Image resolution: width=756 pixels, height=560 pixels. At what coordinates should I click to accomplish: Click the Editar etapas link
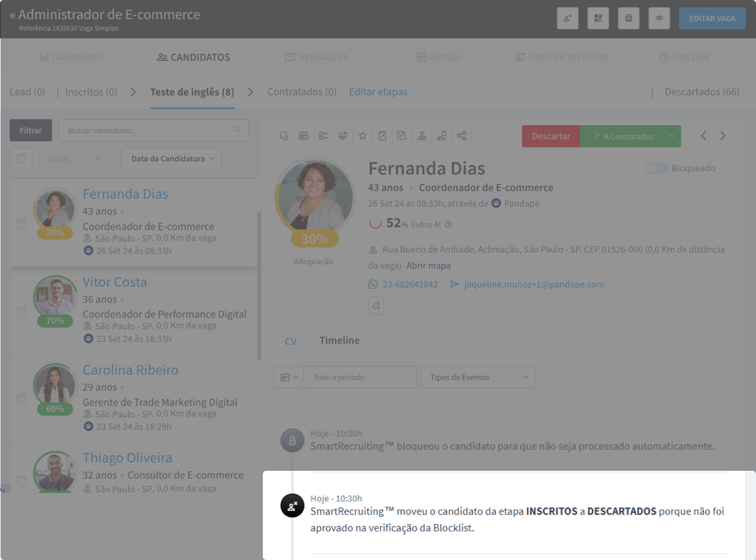(378, 92)
